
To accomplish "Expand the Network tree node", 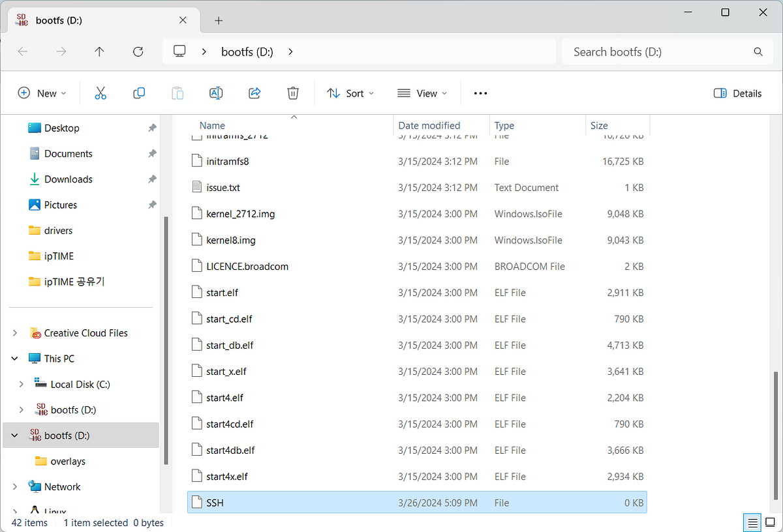I will click(x=15, y=486).
